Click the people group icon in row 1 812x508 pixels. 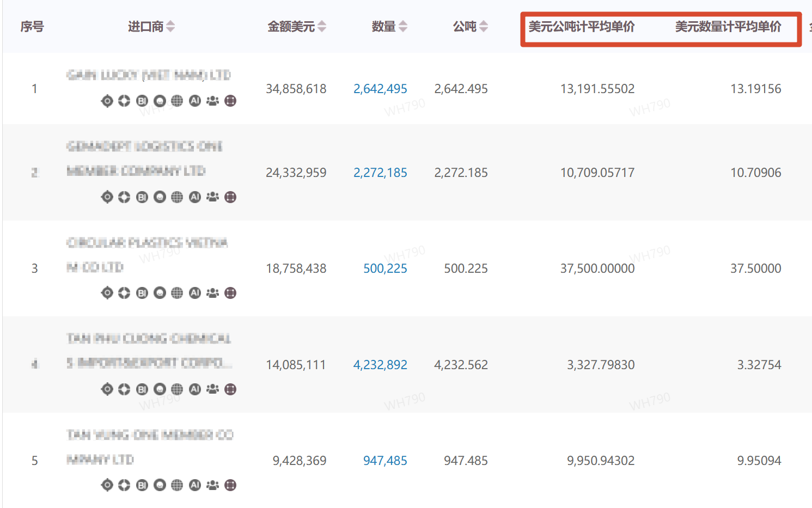[x=212, y=101]
